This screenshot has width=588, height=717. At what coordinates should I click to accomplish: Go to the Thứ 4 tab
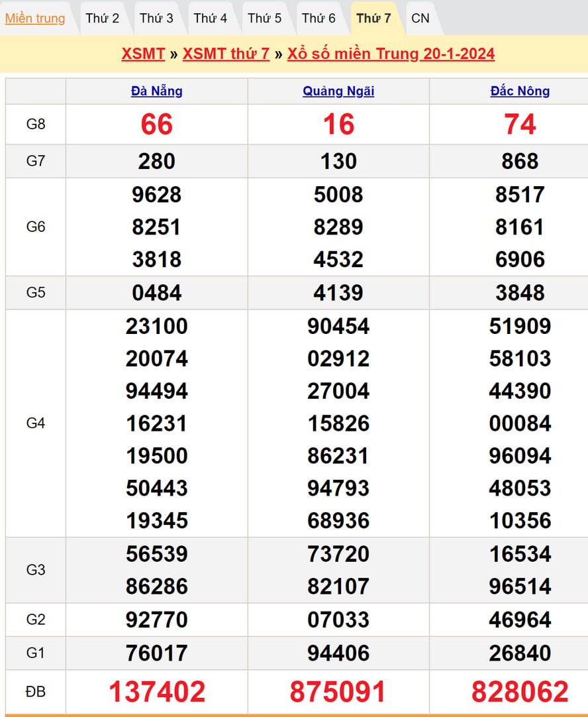(x=211, y=19)
